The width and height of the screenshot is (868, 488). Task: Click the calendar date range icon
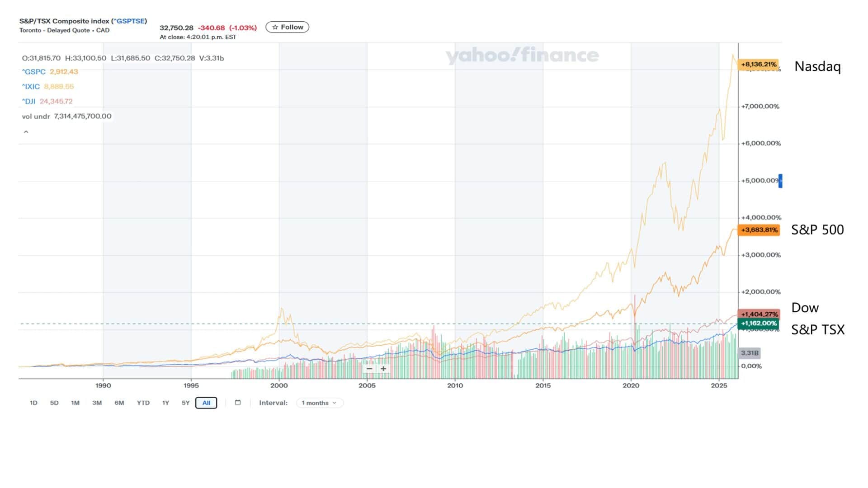(x=238, y=403)
